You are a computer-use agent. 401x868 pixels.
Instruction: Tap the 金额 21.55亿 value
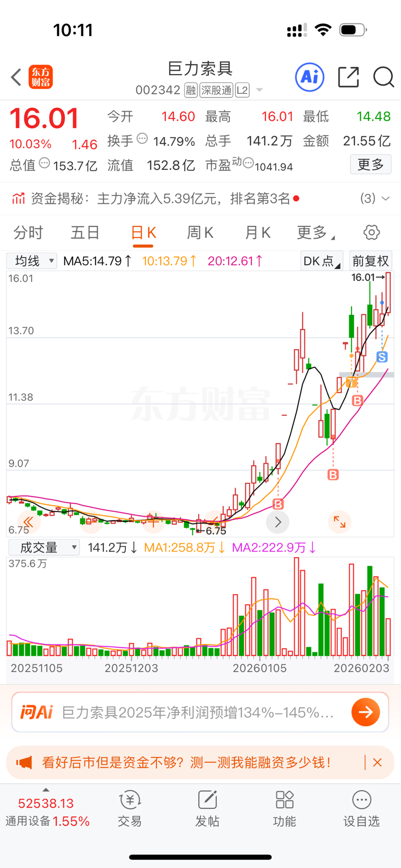coord(367,141)
